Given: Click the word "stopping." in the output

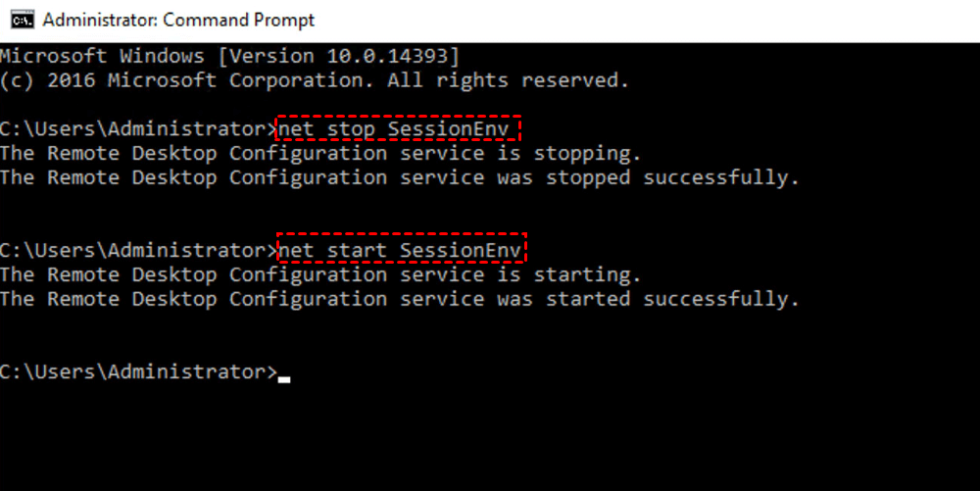Looking at the screenshot, I should (x=593, y=154).
